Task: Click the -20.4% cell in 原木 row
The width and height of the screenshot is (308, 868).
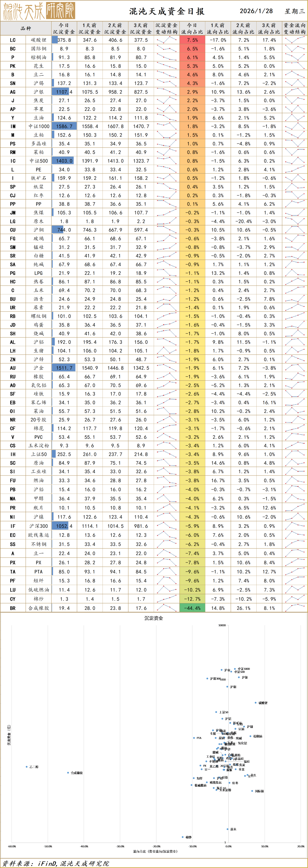Action: coord(243,221)
